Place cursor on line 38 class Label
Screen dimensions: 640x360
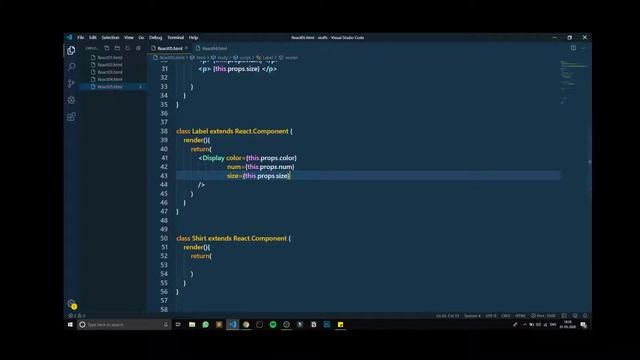(234, 131)
